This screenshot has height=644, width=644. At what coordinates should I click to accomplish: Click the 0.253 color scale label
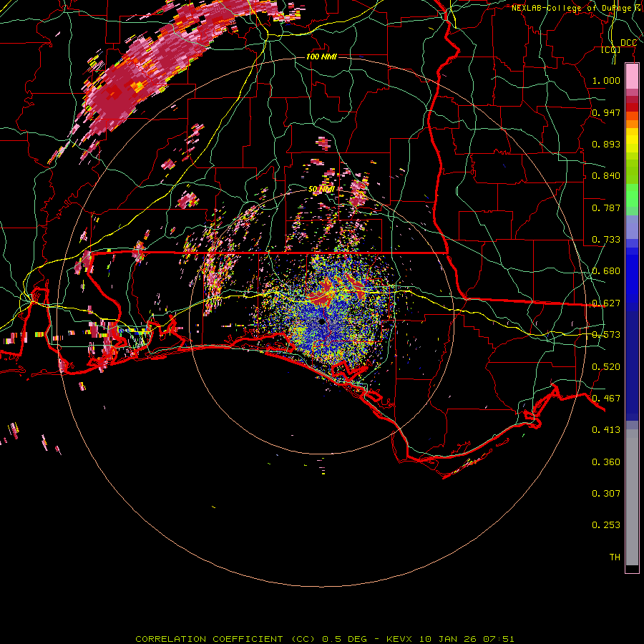tap(606, 525)
